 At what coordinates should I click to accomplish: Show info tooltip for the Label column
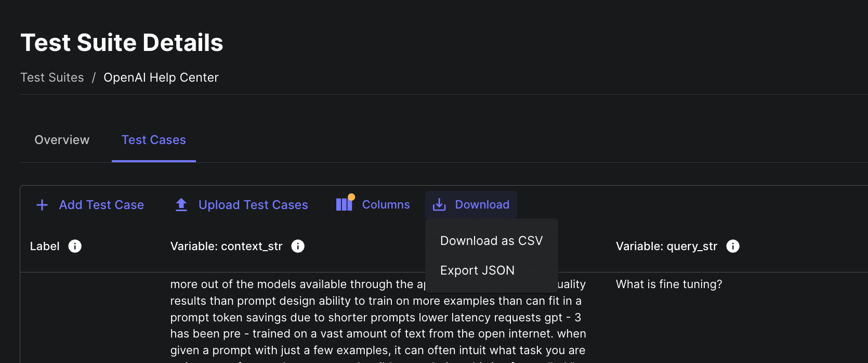75,246
